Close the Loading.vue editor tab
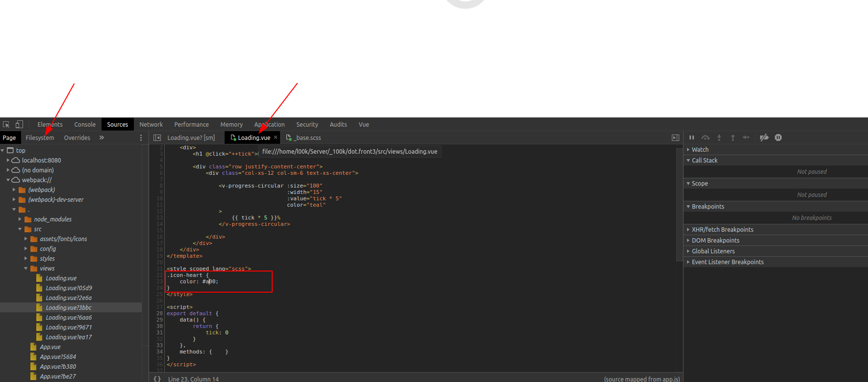Image resolution: width=868 pixels, height=382 pixels. tap(276, 137)
